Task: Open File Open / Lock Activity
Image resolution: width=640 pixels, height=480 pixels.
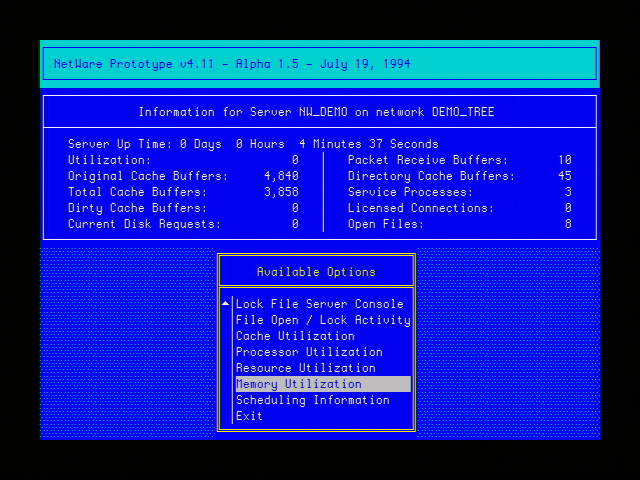Action: [323, 320]
